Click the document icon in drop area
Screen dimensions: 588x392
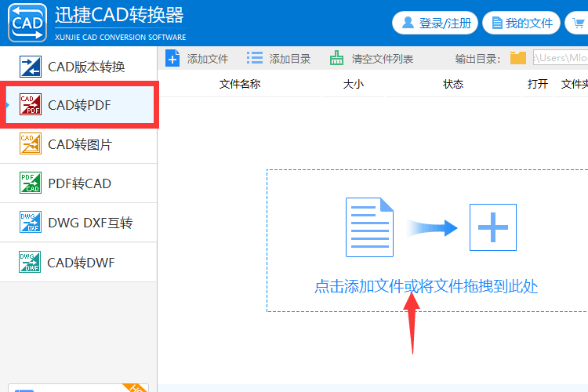pyautogui.click(x=369, y=227)
